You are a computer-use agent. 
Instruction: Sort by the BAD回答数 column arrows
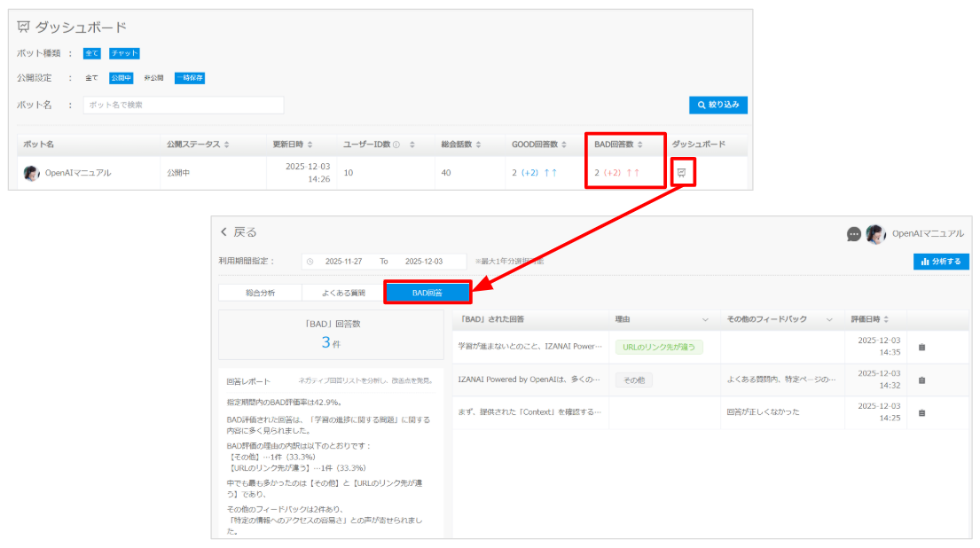[639, 145]
